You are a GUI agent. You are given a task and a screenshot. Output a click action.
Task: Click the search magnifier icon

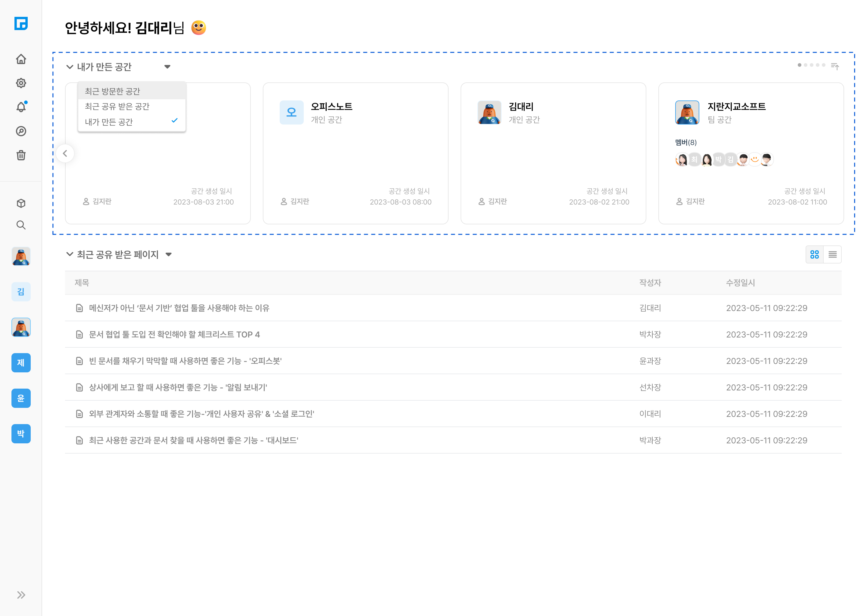point(21,225)
